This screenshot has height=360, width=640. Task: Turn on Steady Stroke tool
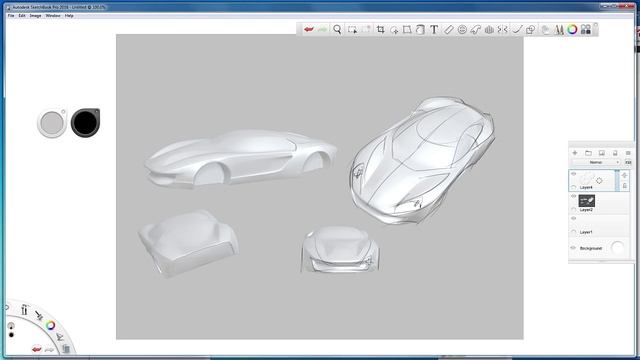pyautogui.click(x=517, y=29)
